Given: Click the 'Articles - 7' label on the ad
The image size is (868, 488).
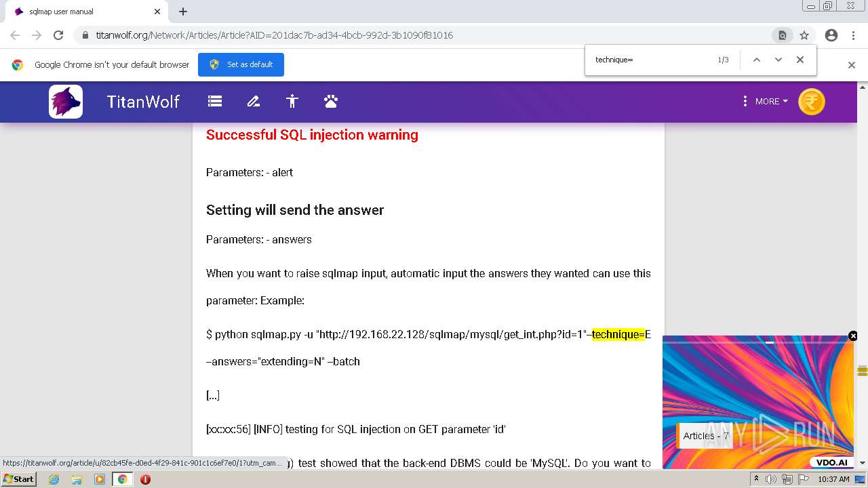Looking at the screenshot, I should [x=706, y=436].
